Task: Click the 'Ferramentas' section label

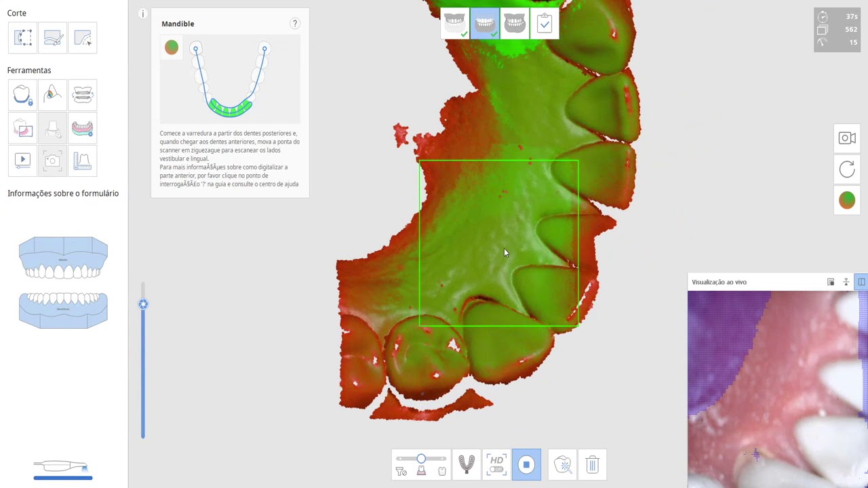Action: pos(29,70)
